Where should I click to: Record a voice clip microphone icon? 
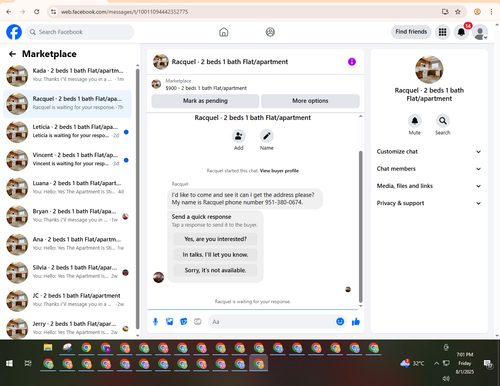[155, 322]
